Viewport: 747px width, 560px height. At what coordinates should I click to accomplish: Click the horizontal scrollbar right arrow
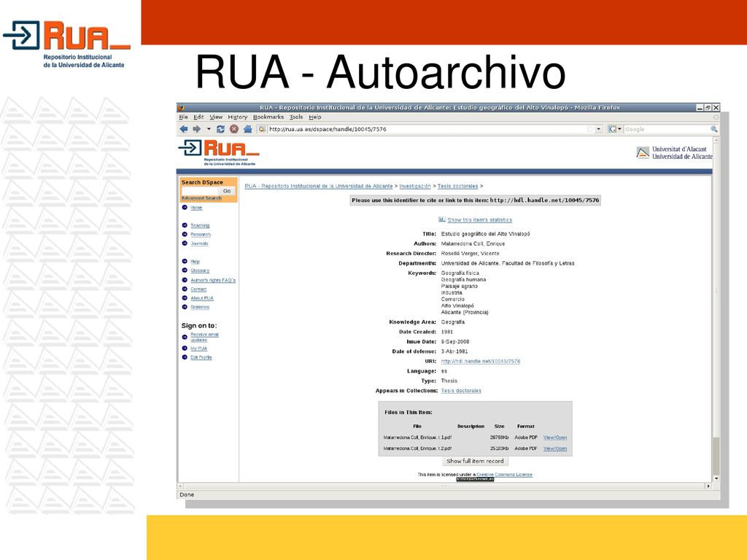(708, 486)
